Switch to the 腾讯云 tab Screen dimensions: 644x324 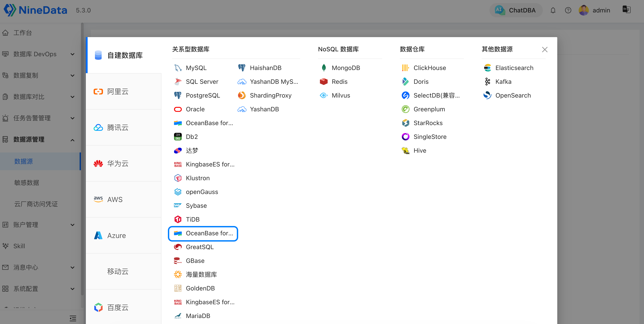click(x=123, y=128)
